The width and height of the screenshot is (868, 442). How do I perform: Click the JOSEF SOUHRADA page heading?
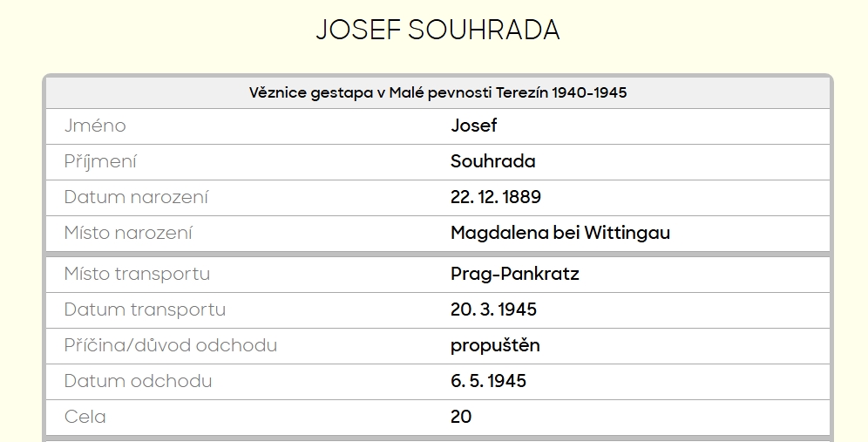pos(437,30)
